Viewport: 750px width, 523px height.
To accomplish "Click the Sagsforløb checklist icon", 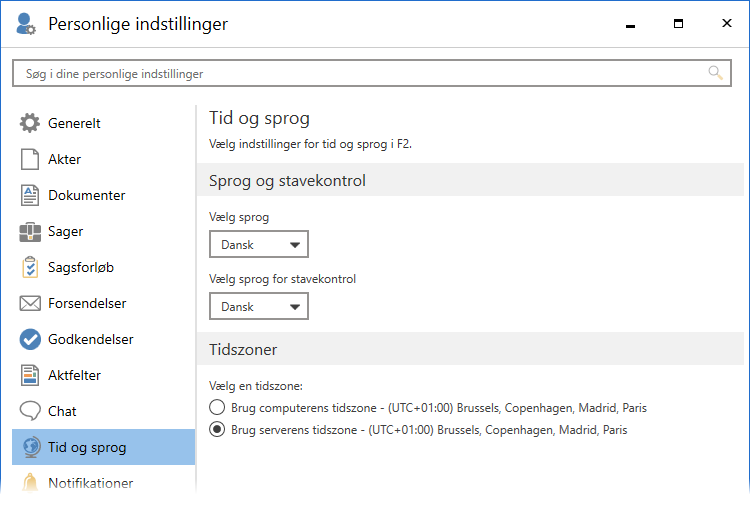I will [x=30, y=268].
